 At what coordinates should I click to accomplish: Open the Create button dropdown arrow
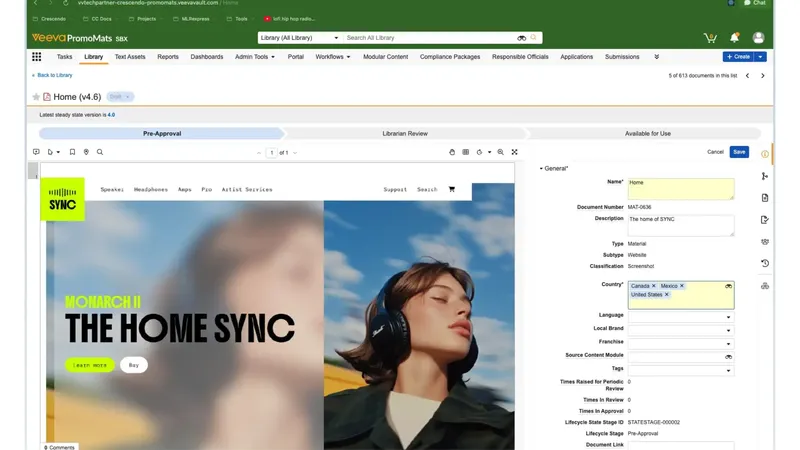coord(760,57)
